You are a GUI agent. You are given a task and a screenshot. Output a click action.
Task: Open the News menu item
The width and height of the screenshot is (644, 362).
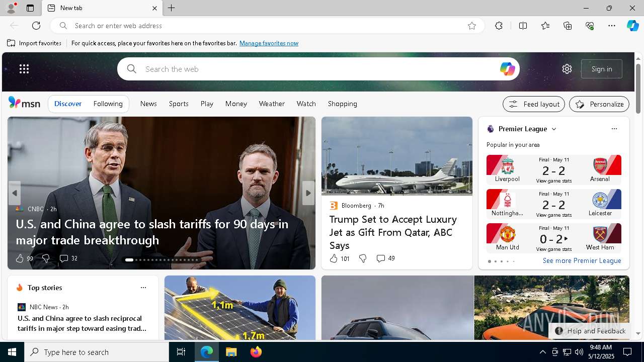(148, 104)
